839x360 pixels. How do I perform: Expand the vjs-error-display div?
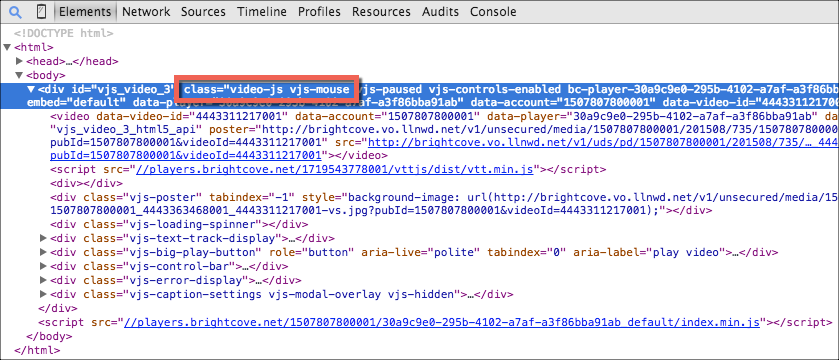[x=44, y=280]
